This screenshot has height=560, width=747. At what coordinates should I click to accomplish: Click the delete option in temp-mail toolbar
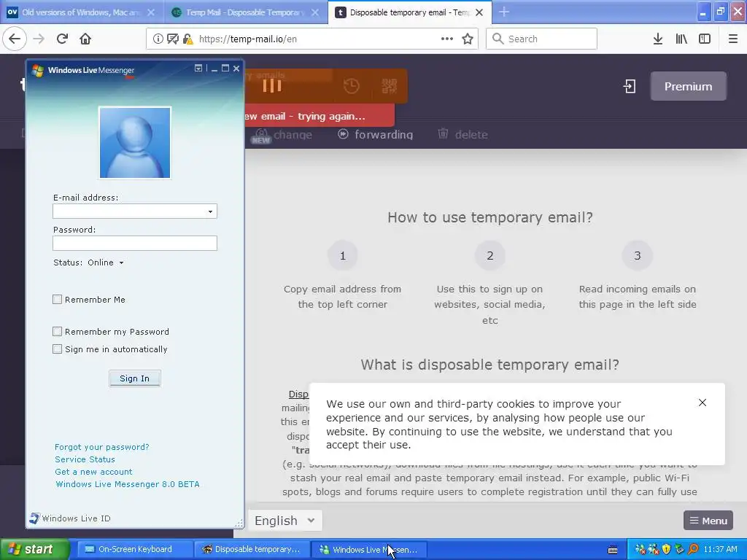tap(462, 134)
